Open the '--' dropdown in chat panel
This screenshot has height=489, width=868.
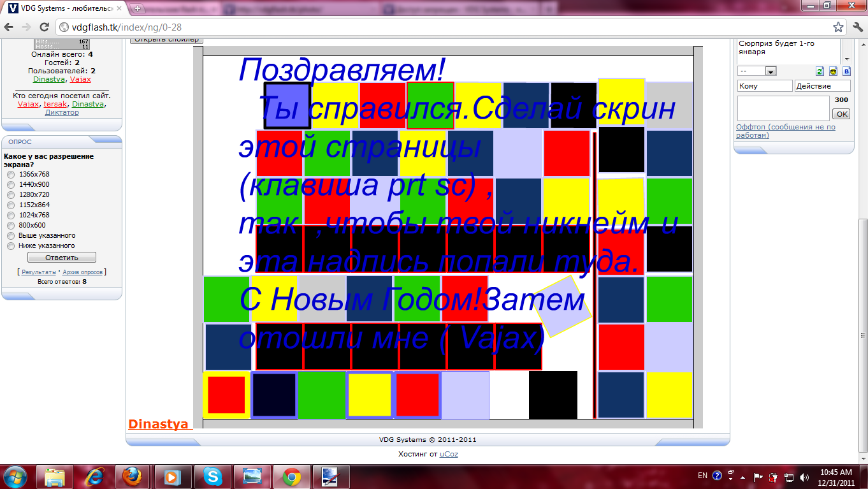tap(756, 71)
